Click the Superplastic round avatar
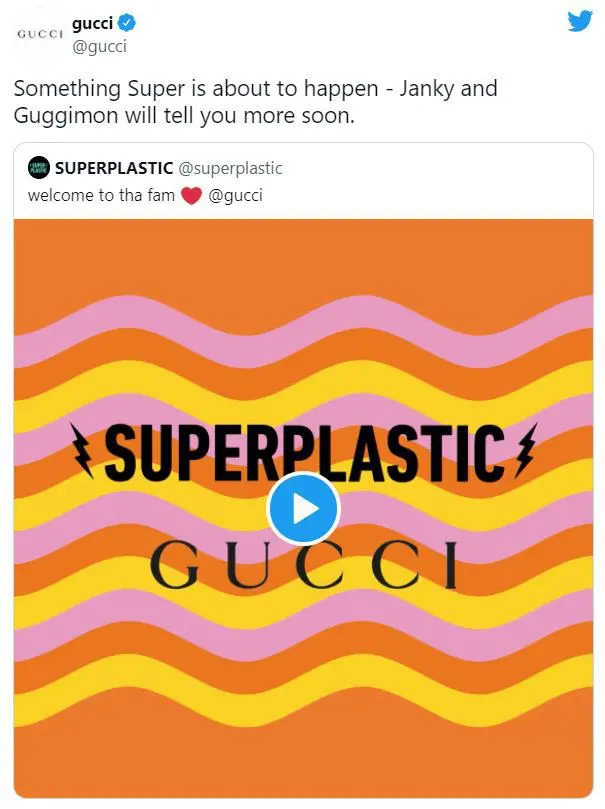Viewport: 605px width, 809px height. coord(39,168)
